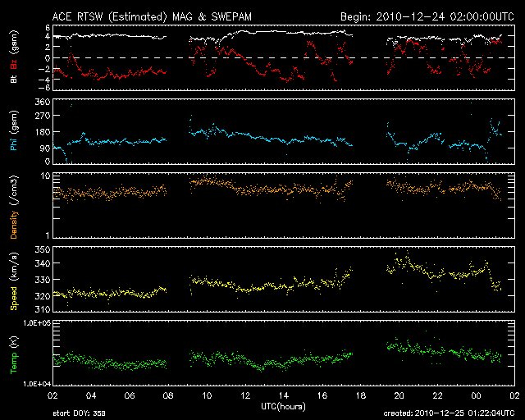Image resolution: width=525 pixels, height=420 pixels.
Task: Click the '20' hour label on the time axis
Action: click(x=399, y=395)
